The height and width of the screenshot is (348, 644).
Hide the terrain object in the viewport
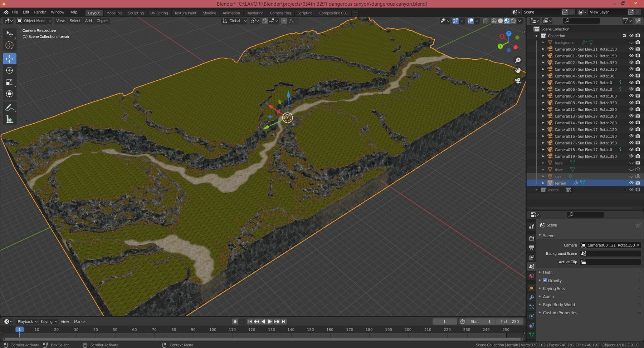click(x=631, y=183)
